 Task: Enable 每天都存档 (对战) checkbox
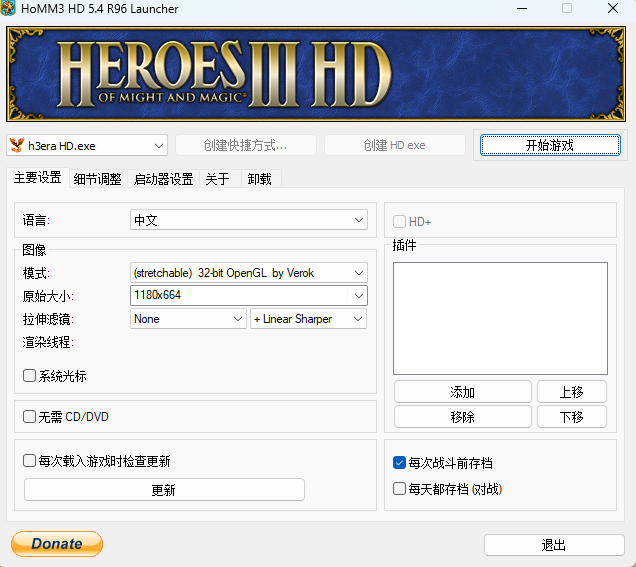point(400,489)
